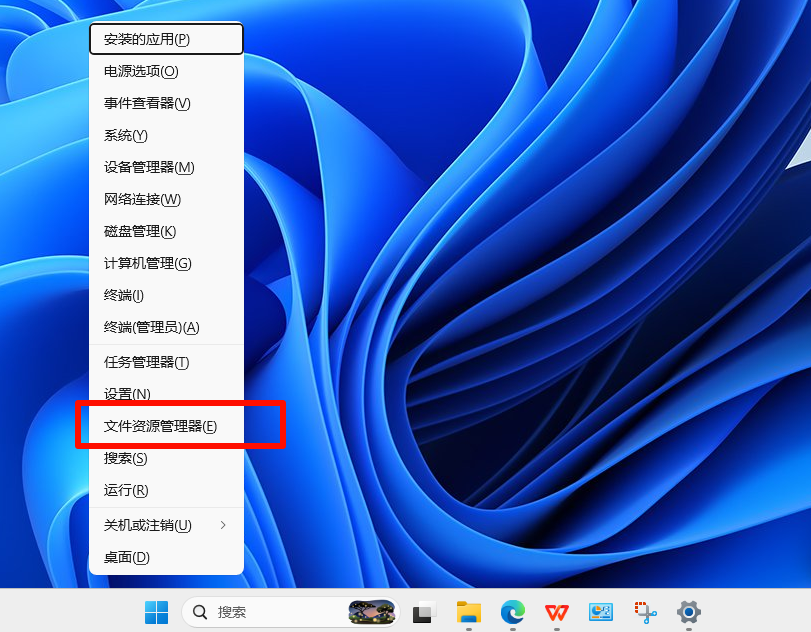The height and width of the screenshot is (632, 811).
Task: Select 桌面(D) at menu bottom
Action: pyautogui.click(x=167, y=558)
